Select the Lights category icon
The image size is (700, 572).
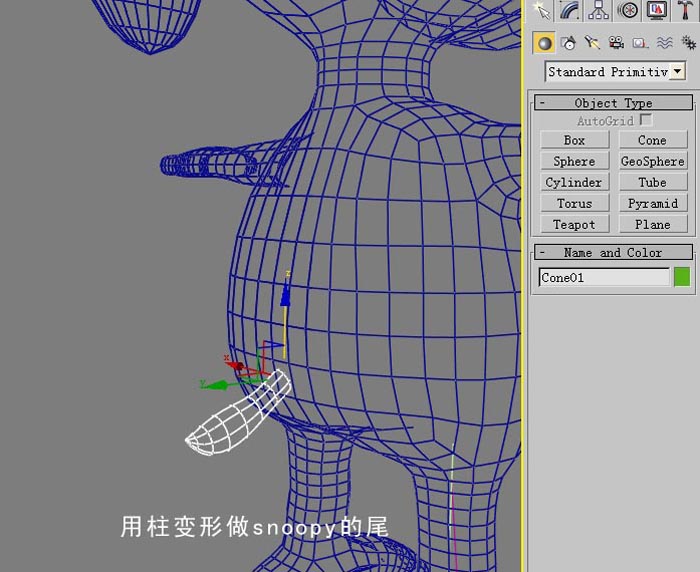[592, 43]
